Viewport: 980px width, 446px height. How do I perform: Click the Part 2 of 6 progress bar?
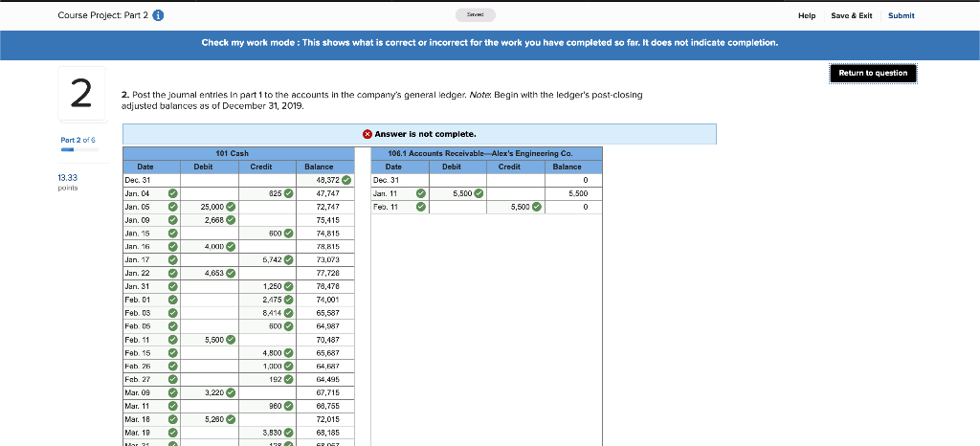79,149
